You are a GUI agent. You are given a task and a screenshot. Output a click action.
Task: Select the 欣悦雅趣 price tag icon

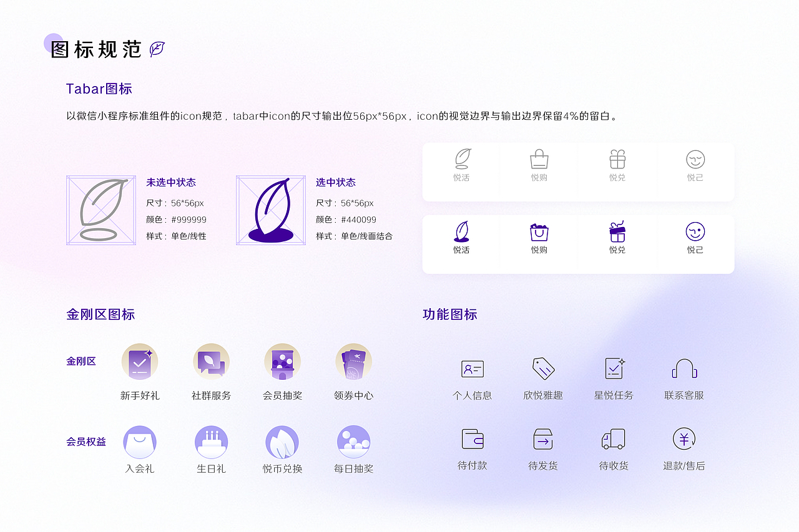point(542,369)
